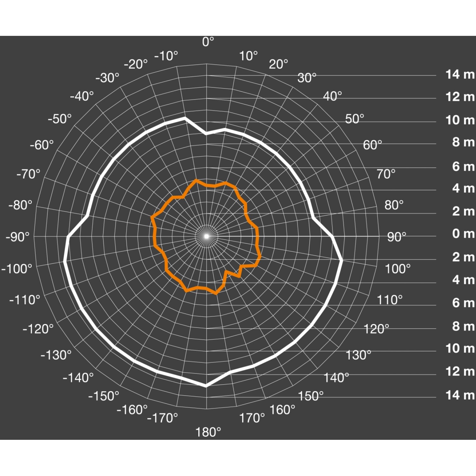
Task: Click the 0 m distance label
Action: [x=463, y=234]
